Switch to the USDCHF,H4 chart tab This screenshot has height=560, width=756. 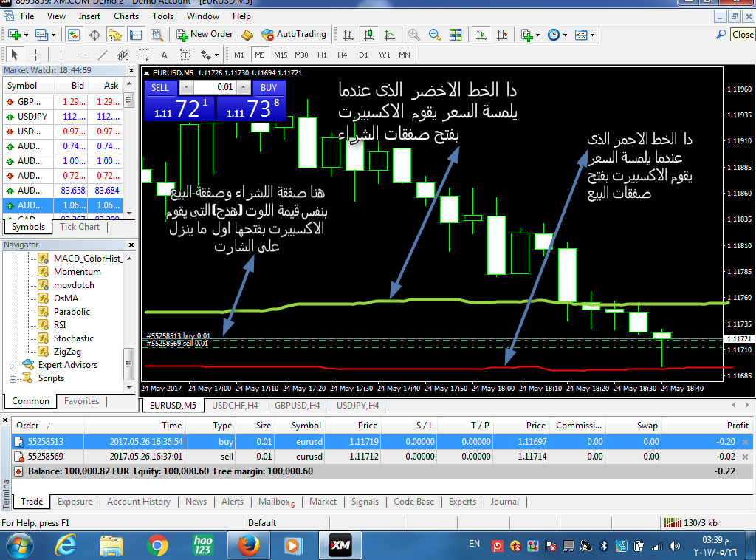235,405
